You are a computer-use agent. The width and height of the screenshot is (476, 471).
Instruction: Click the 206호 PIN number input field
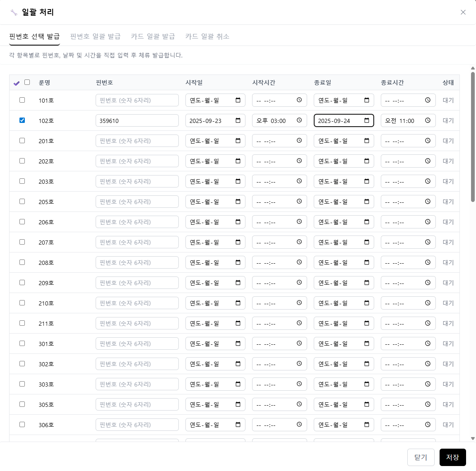137,222
